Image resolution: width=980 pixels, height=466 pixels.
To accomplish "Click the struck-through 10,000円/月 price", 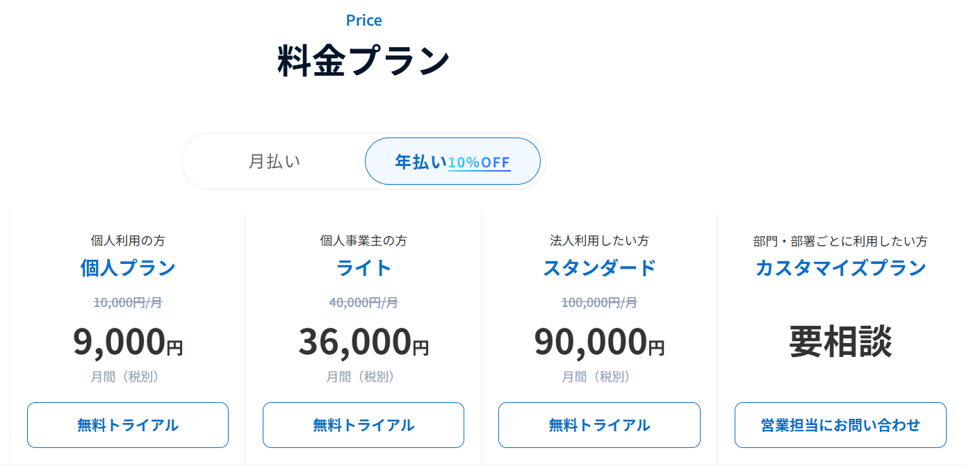I will (x=128, y=303).
